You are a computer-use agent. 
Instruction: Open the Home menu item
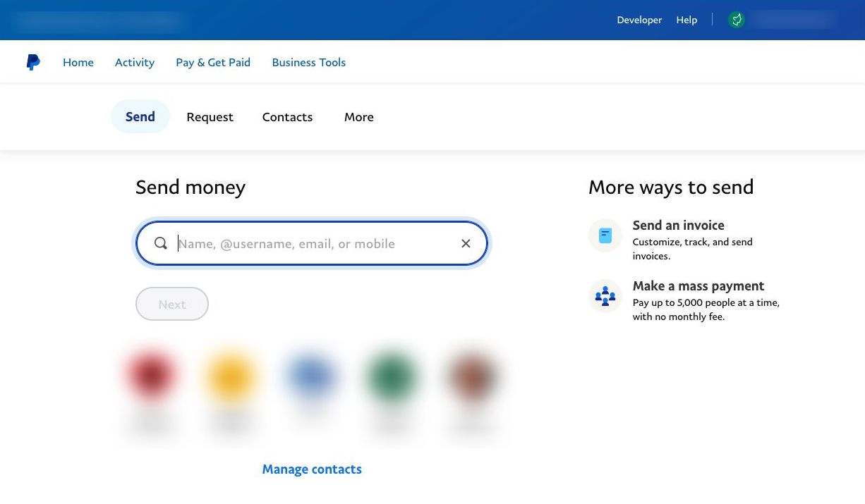tap(78, 62)
